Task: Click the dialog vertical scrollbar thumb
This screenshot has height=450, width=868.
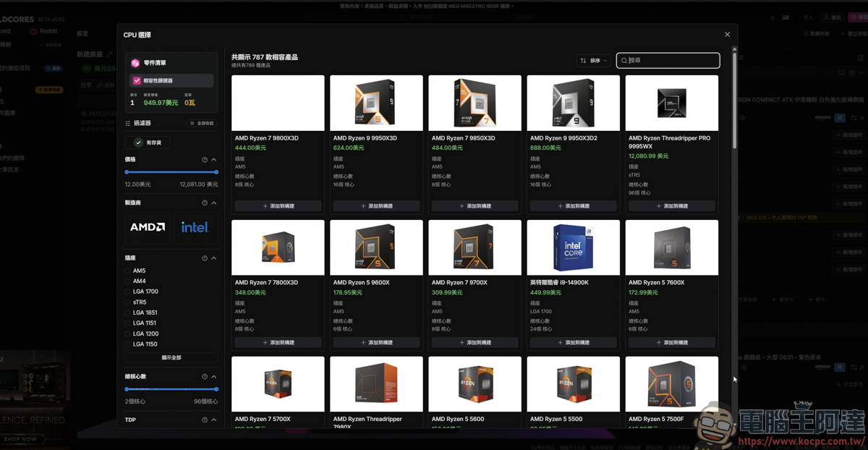Action: pos(735,101)
